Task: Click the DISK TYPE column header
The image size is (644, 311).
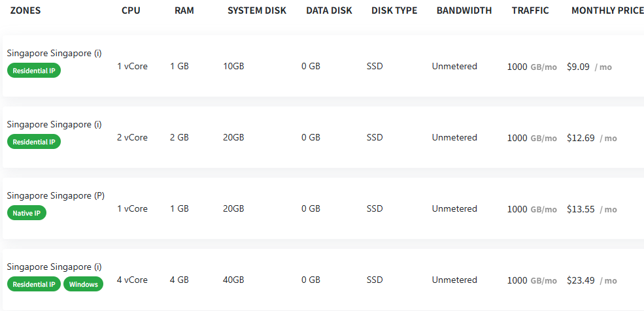Action: coord(394,11)
